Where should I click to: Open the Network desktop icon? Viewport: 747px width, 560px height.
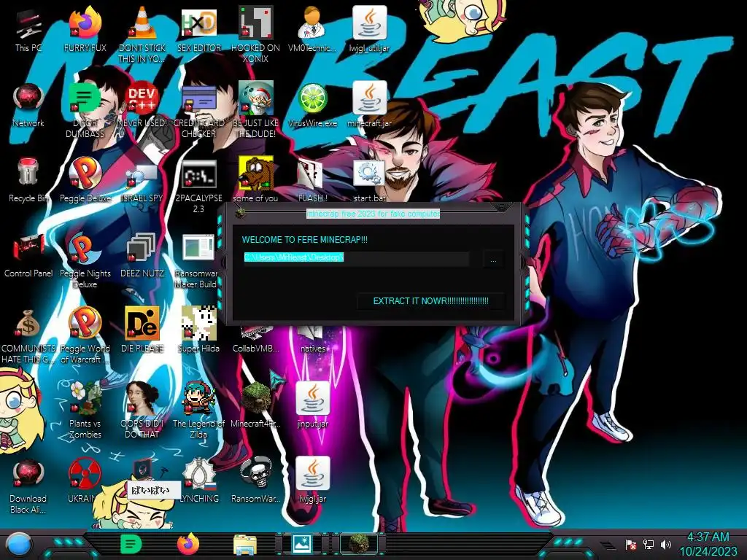28,105
